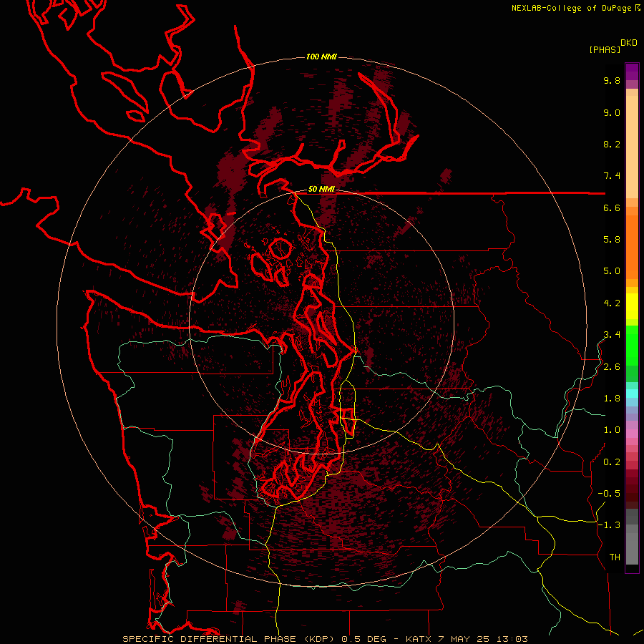Click the TH legend label
The width and height of the screenshot is (644, 644).
click(615, 557)
